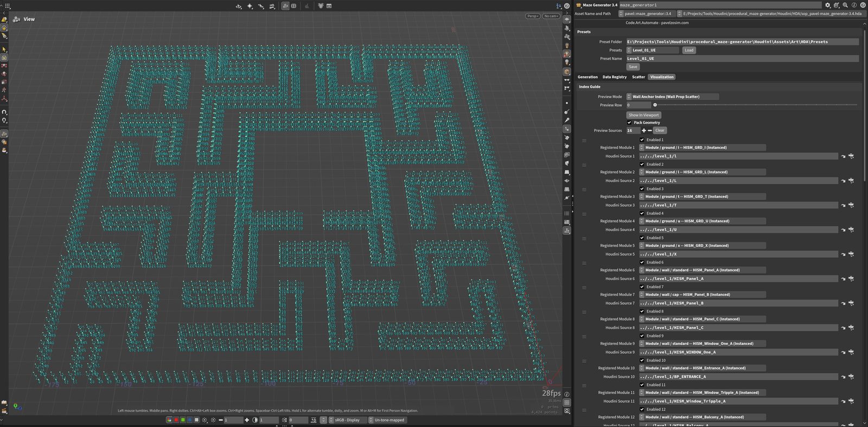Click the display lighting bulb icon in right toolbar
868x427 pixels.
567,62
